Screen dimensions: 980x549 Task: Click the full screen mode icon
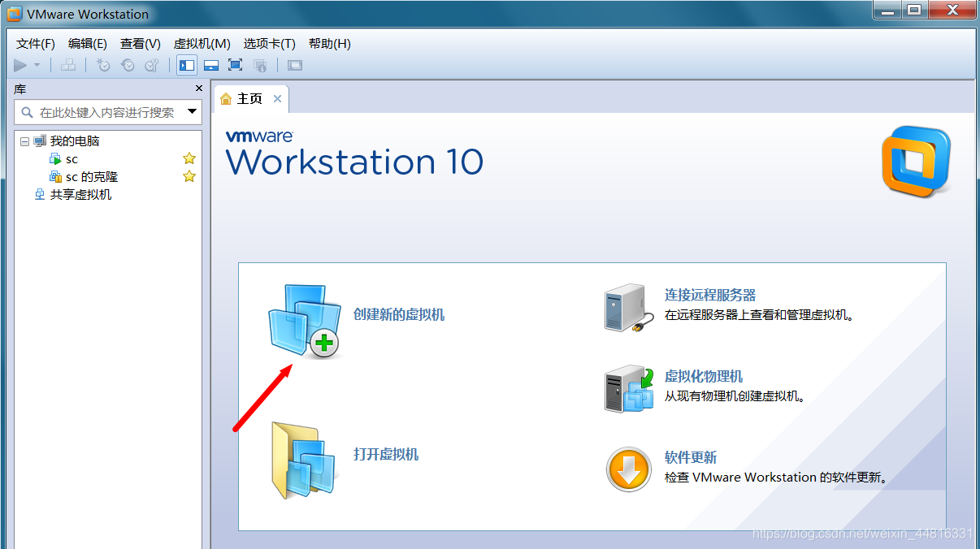236,65
